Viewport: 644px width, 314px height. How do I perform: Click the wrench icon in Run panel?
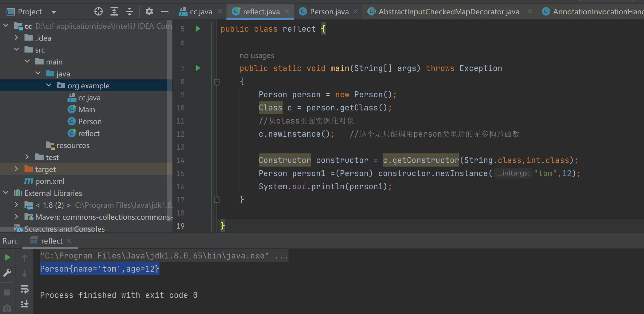[x=7, y=273]
